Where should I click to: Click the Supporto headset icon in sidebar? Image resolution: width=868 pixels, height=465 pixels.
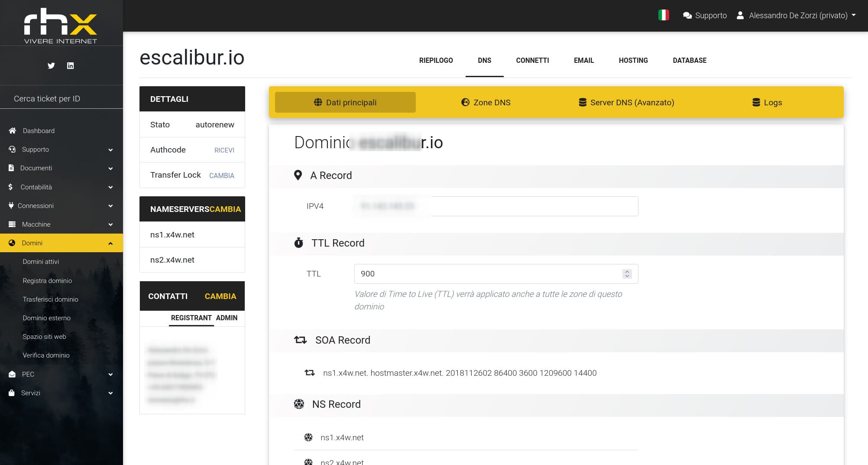12,149
